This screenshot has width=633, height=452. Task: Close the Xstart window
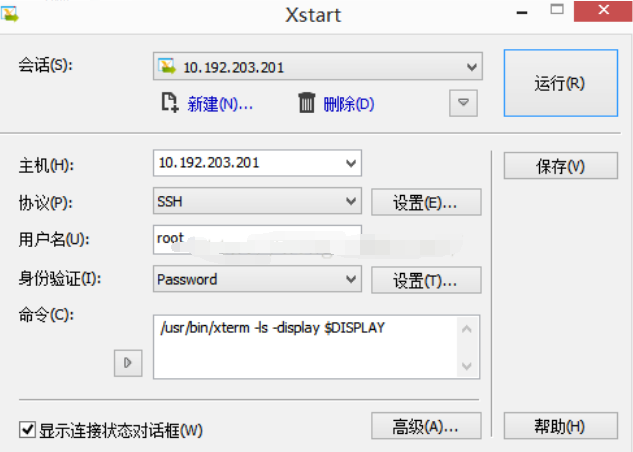pos(603,11)
